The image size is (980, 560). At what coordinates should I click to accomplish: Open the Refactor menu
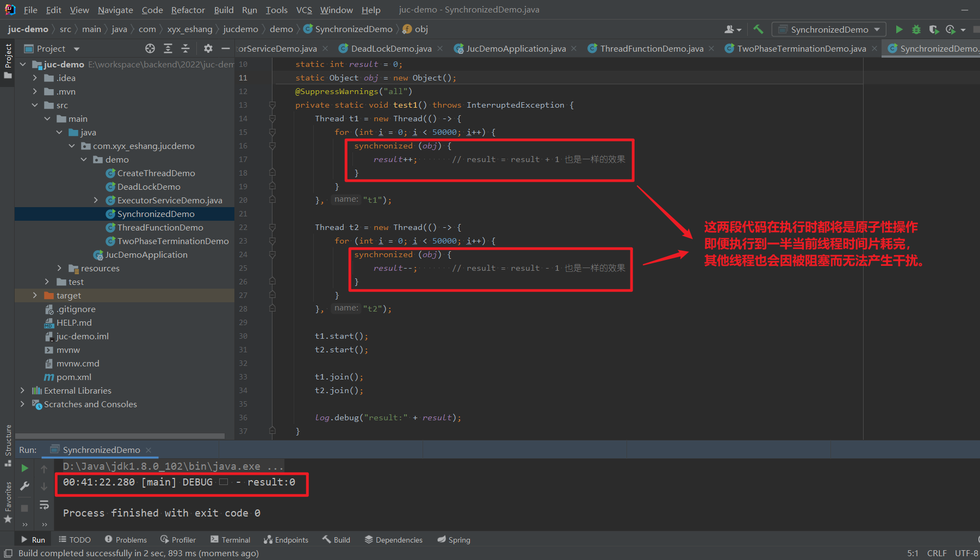coord(188,10)
